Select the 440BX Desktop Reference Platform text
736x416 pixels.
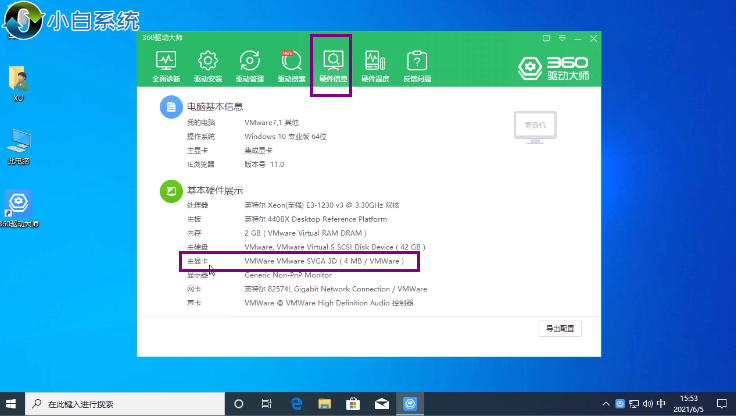[315, 219]
